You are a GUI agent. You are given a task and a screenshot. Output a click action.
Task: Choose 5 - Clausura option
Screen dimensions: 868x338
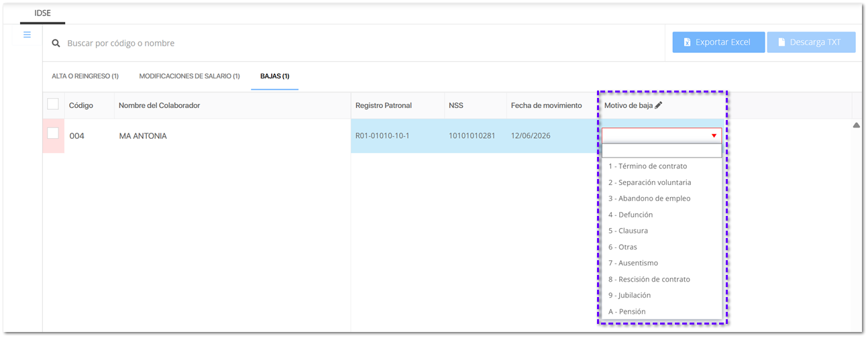[x=661, y=231]
